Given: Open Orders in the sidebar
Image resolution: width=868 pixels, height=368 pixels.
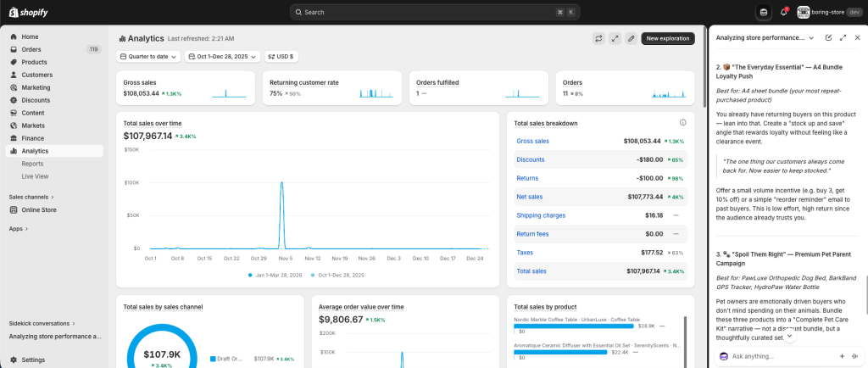Looking at the screenshot, I should pyautogui.click(x=31, y=49).
